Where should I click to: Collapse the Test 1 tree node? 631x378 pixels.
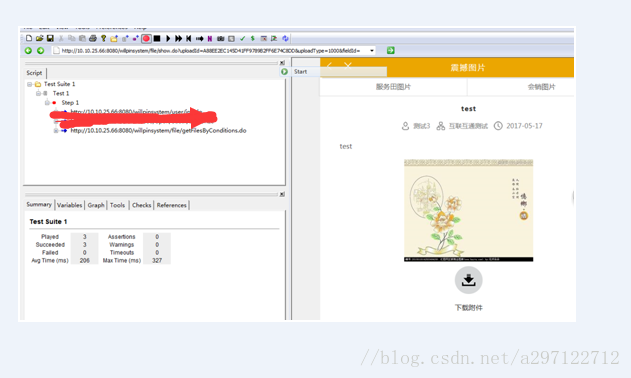(38, 93)
